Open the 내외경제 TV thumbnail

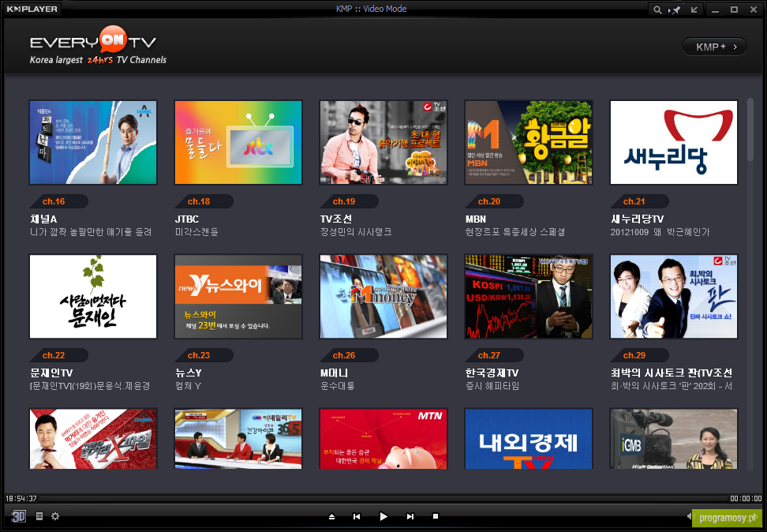[x=529, y=439]
